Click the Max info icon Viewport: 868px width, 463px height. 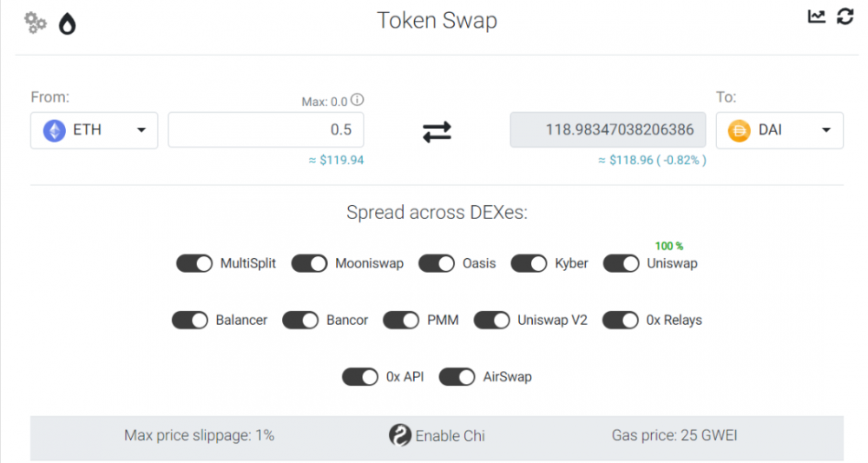pos(357,101)
